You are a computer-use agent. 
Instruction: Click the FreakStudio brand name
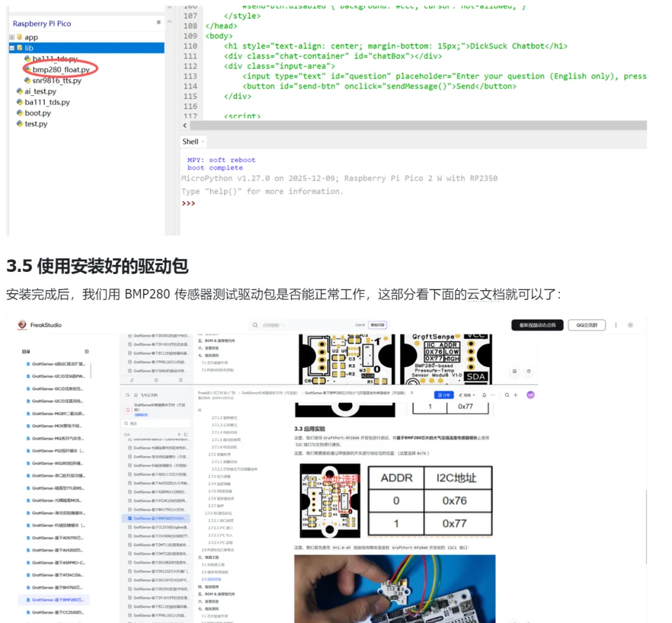click(x=46, y=325)
